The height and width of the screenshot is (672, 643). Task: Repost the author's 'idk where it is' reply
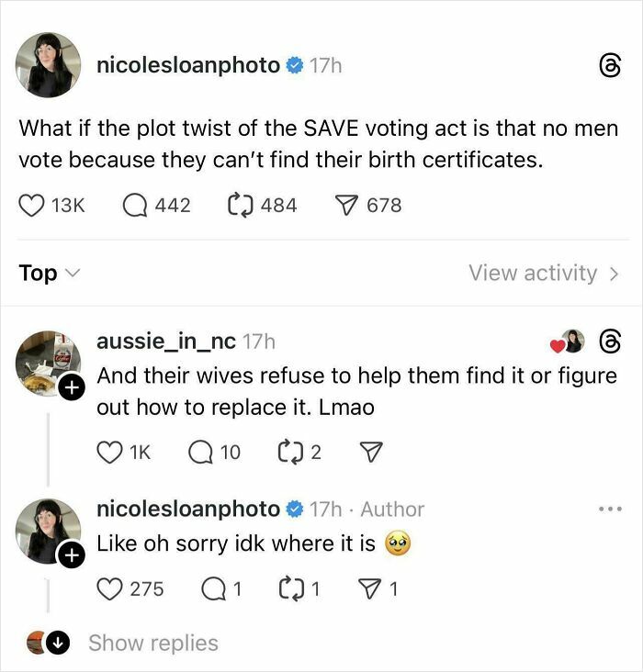pyautogui.click(x=290, y=588)
